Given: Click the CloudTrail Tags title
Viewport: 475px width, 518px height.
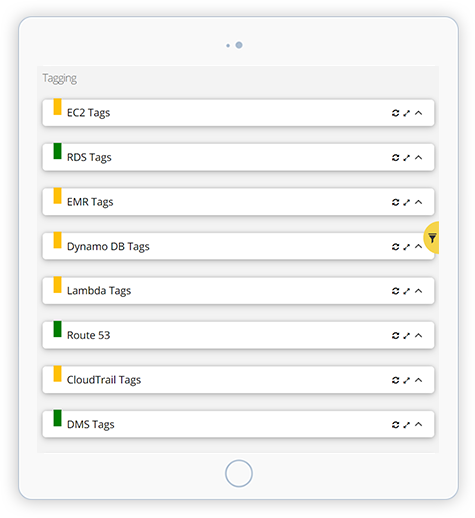Looking at the screenshot, I should click(x=104, y=380).
